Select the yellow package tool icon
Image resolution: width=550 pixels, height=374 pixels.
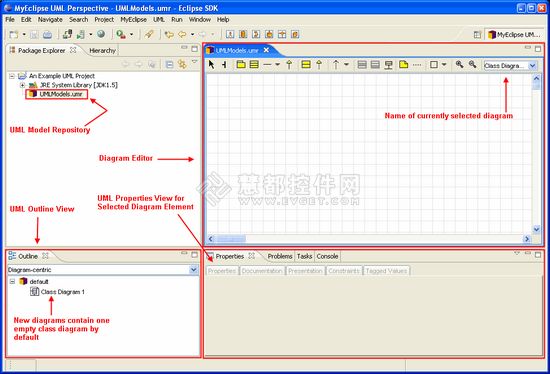pos(241,65)
